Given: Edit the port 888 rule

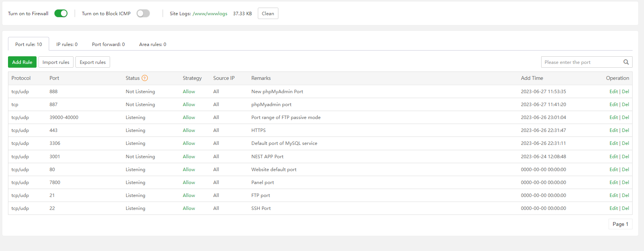Looking at the screenshot, I should pos(613,92).
